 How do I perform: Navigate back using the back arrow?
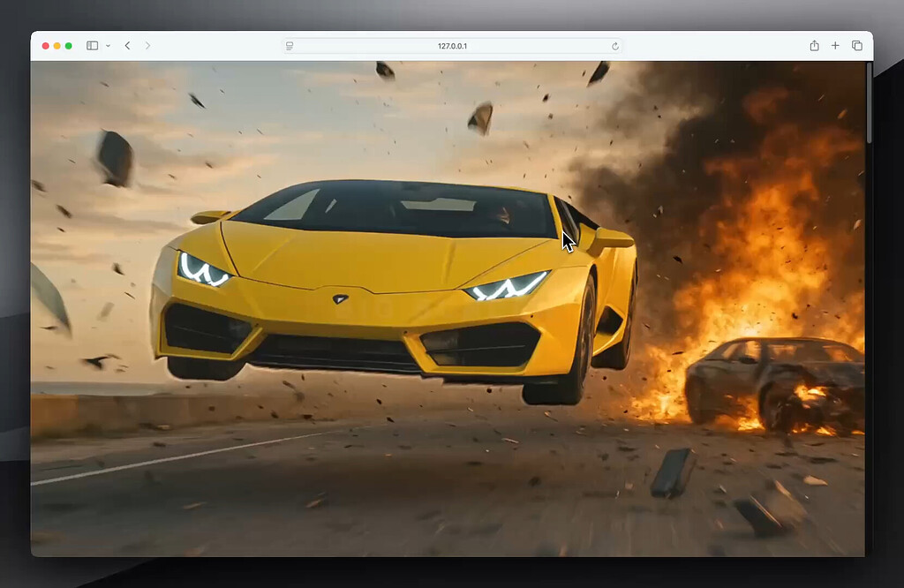pyautogui.click(x=127, y=45)
